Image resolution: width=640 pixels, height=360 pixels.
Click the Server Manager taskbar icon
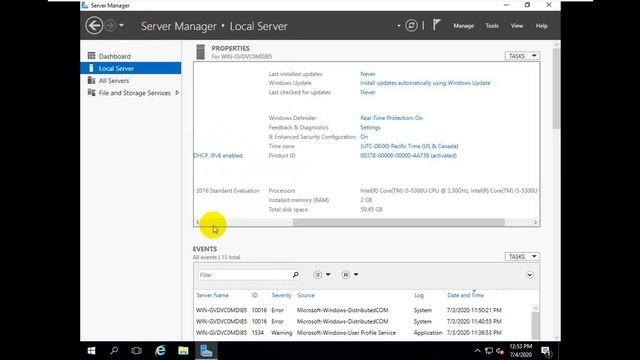(206, 351)
